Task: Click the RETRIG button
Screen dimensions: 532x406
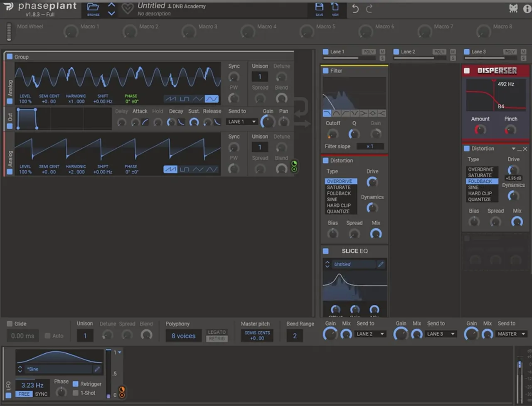Action: tap(217, 339)
